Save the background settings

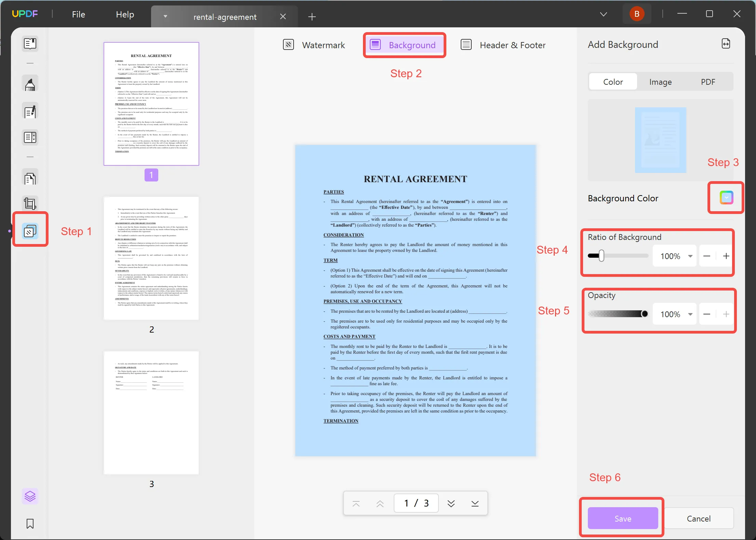(x=622, y=518)
